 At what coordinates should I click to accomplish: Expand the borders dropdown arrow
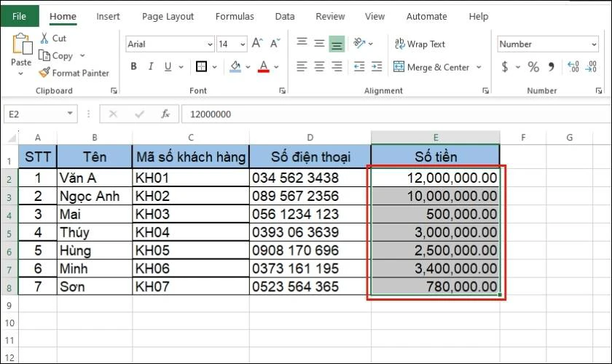[x=215, y=67]
